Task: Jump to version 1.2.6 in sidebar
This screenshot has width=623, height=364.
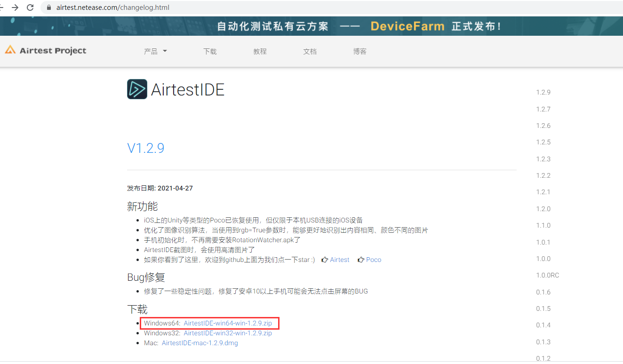Action: 543,126
